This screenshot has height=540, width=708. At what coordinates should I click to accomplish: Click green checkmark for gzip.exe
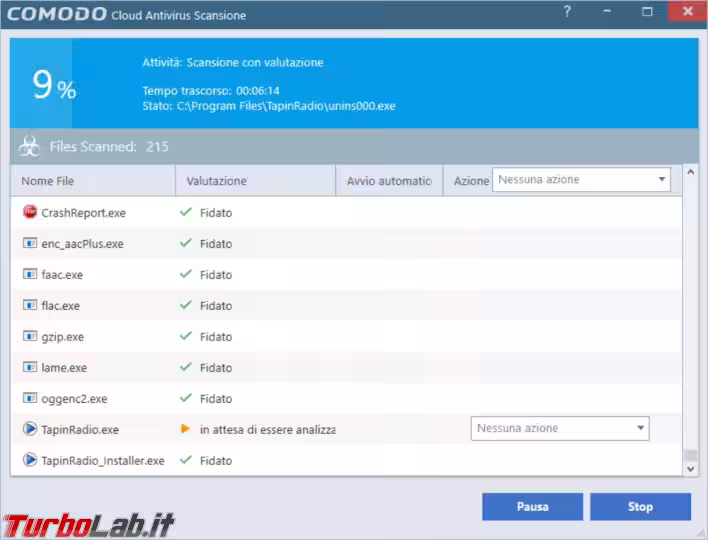click(x=186, y=336)
